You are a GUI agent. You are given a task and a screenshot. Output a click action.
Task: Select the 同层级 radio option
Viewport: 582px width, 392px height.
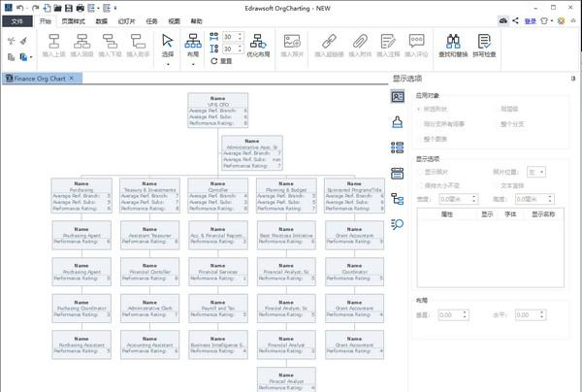click(496, 109)
